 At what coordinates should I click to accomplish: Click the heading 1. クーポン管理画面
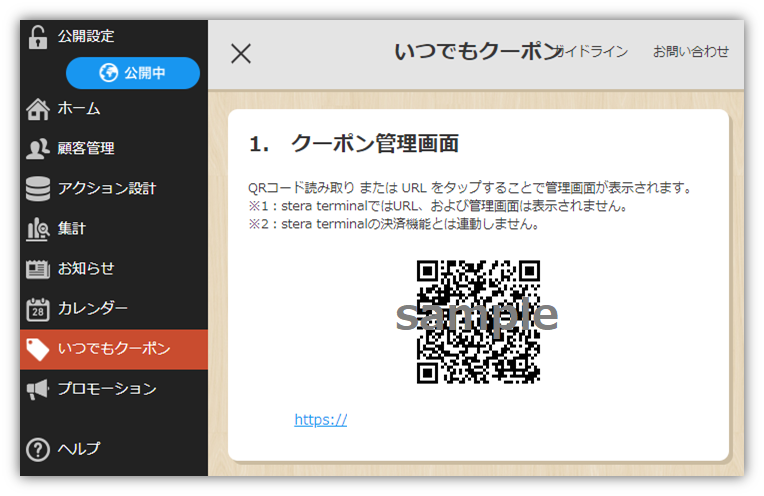(354, 143)
